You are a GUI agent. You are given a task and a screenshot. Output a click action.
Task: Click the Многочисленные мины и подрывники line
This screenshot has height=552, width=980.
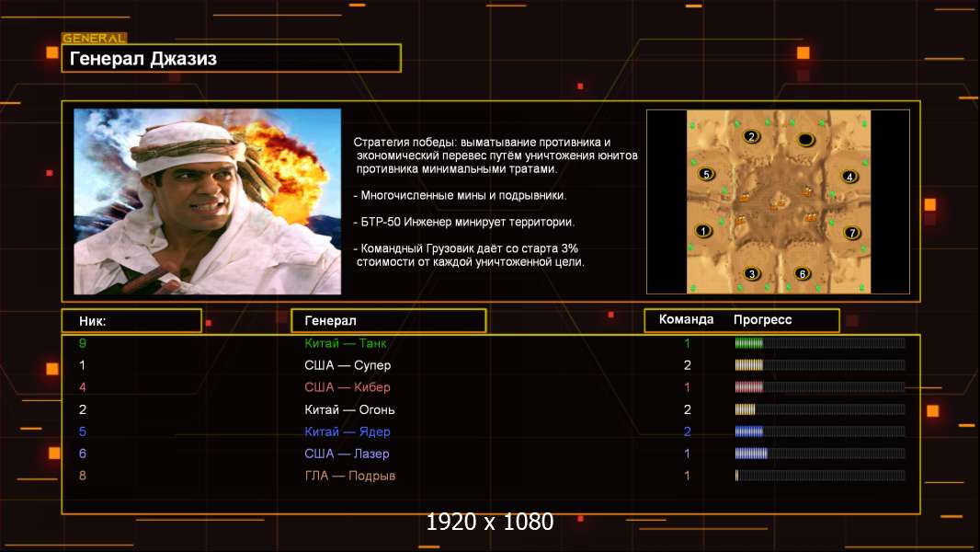pos(460,195)
